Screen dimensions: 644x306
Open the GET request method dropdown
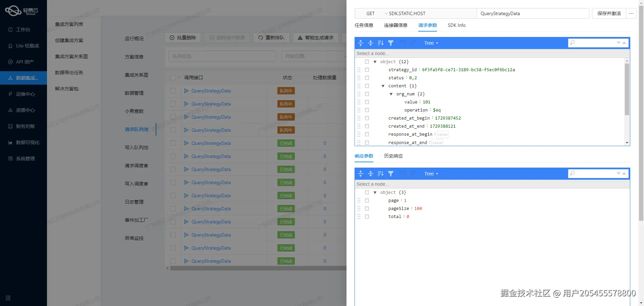pos(377,13)
